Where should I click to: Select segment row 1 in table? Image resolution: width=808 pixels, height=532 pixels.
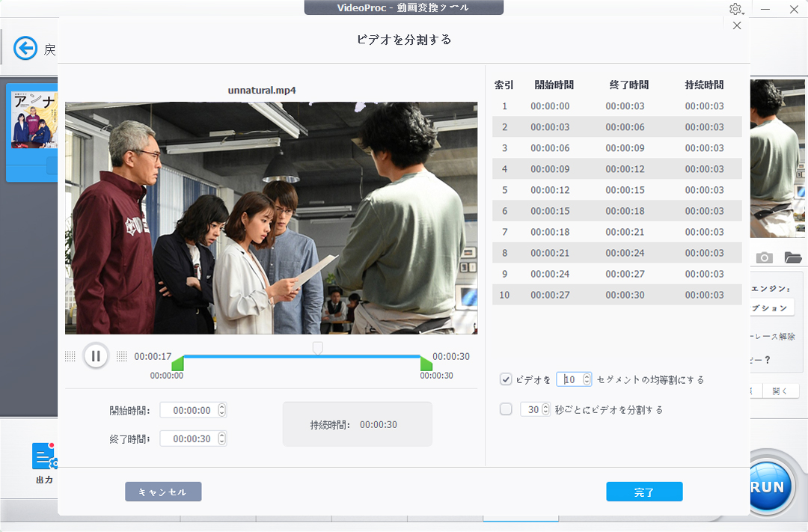tap(616, 106)
